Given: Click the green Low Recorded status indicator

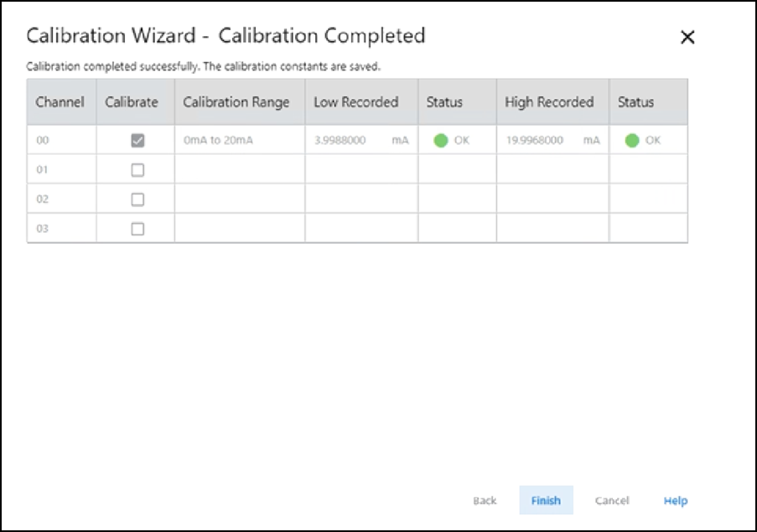Looking at the screenshot, I should coord(440,141).
